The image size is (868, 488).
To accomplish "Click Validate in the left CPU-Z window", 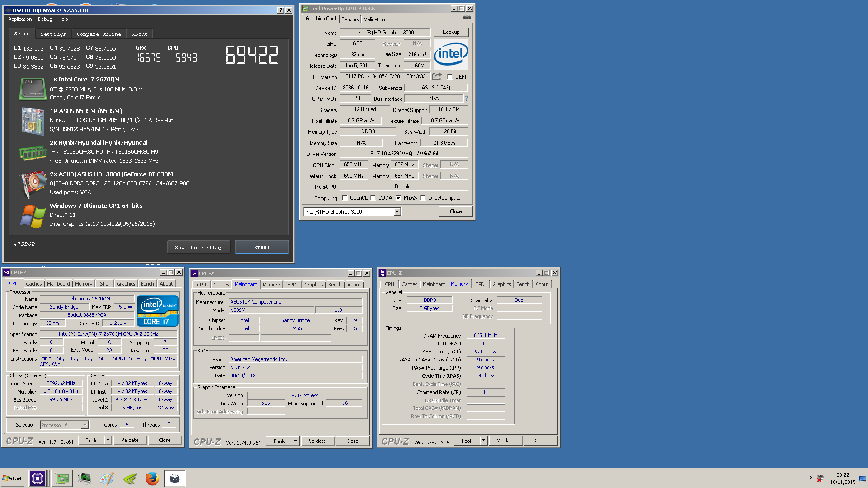I will (130, 440).
